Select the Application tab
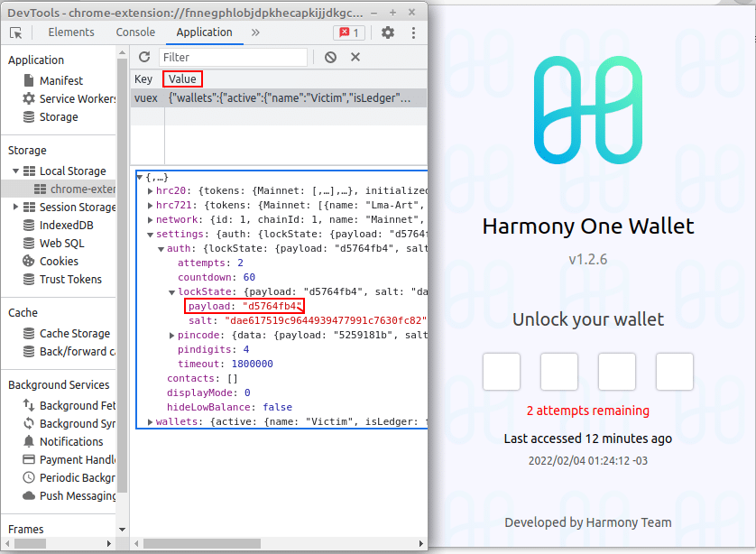 click(205, 32)
